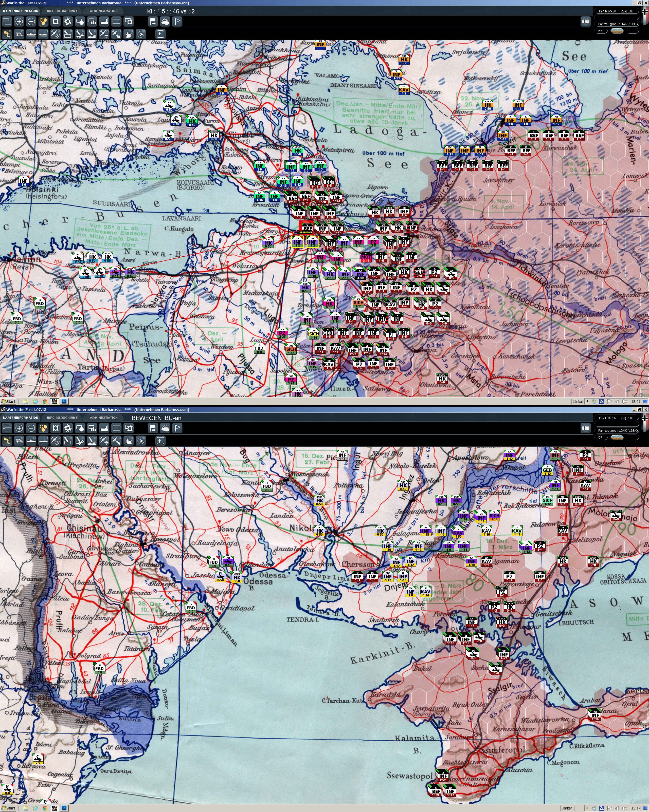Click the date 1941-10-16 field, upper window

[x=617, y=11]
